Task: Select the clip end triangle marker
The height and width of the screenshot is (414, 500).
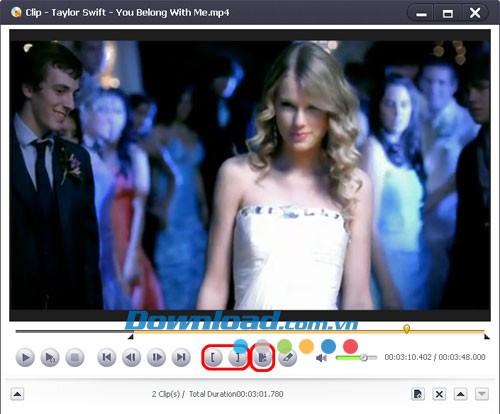Action: tap(487, 337)
